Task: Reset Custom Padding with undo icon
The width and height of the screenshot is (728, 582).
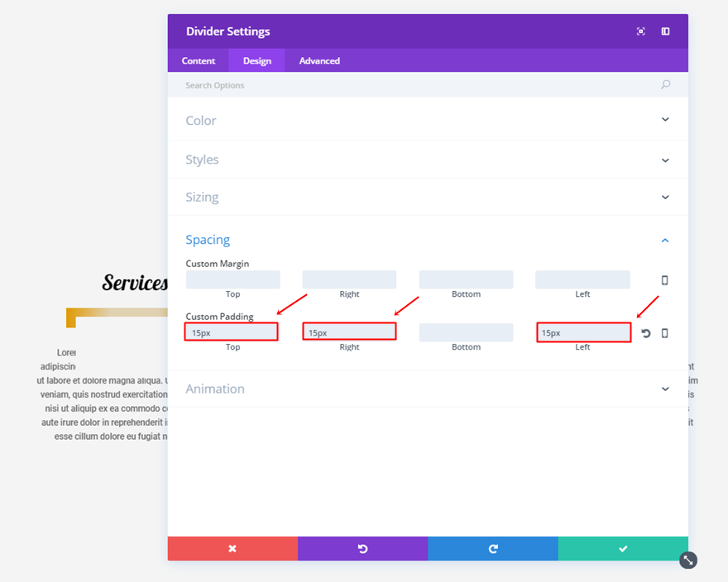Action: 646,333
